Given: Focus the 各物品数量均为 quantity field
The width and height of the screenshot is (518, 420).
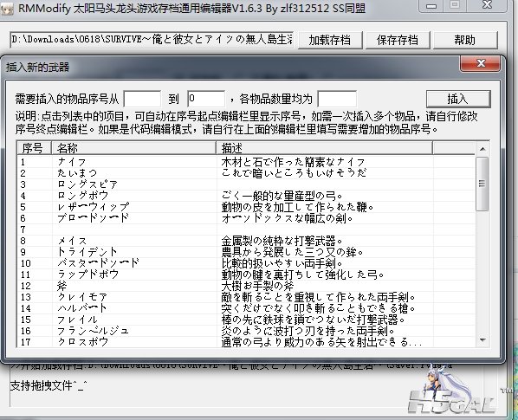Looking at the screenshot, I should tap(337, 99).
